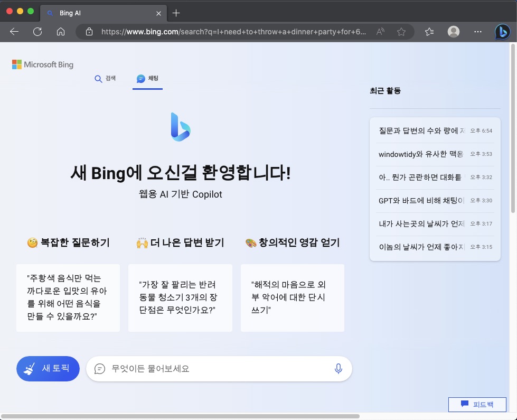
Task: Open a new browser tab
Action: point(176,13)
